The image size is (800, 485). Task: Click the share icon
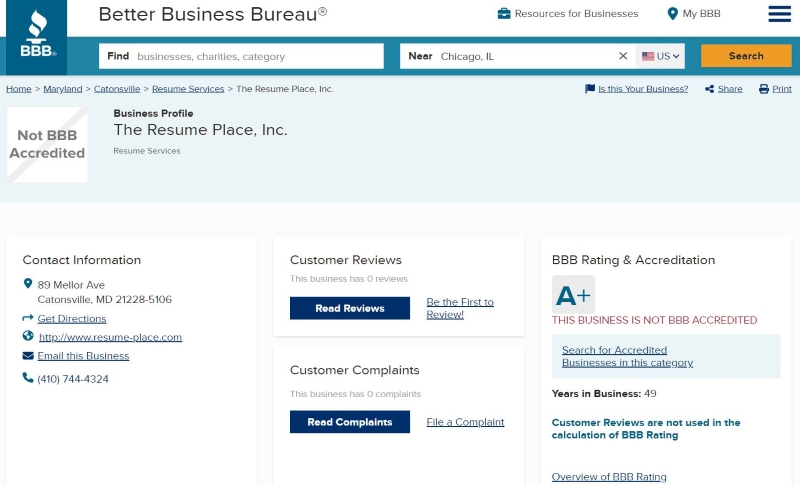pos(709,89)
